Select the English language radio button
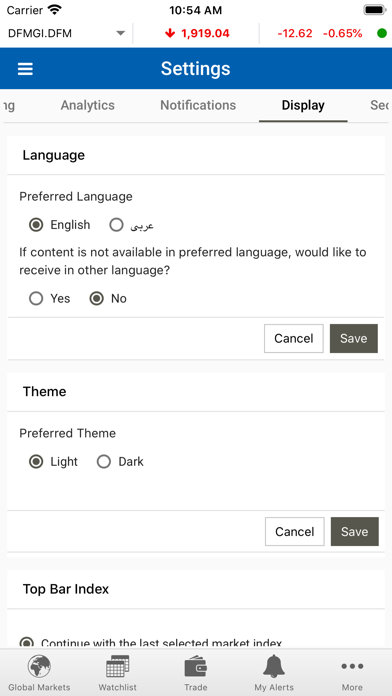Image resolution: width=392 pixels, height=696 pixels. [x=36, y=225]
